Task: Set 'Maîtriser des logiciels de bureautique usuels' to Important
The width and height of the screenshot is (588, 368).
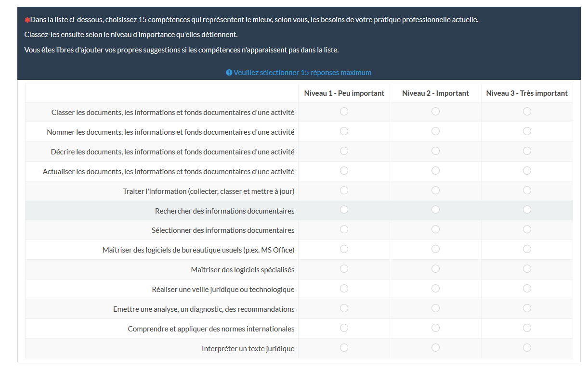Action: [435, 249]
